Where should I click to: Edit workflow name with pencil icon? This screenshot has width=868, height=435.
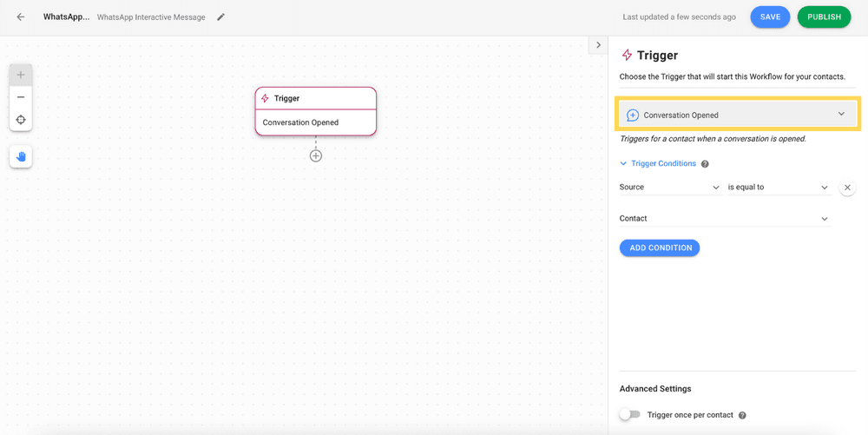(x=220, y=17)
